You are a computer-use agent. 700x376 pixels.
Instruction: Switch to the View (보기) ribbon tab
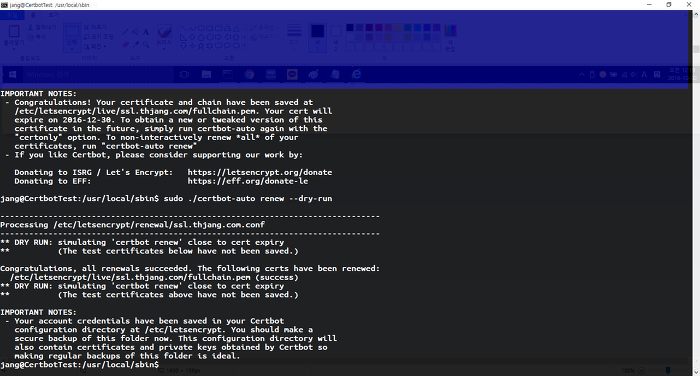(x=54, y=15)
